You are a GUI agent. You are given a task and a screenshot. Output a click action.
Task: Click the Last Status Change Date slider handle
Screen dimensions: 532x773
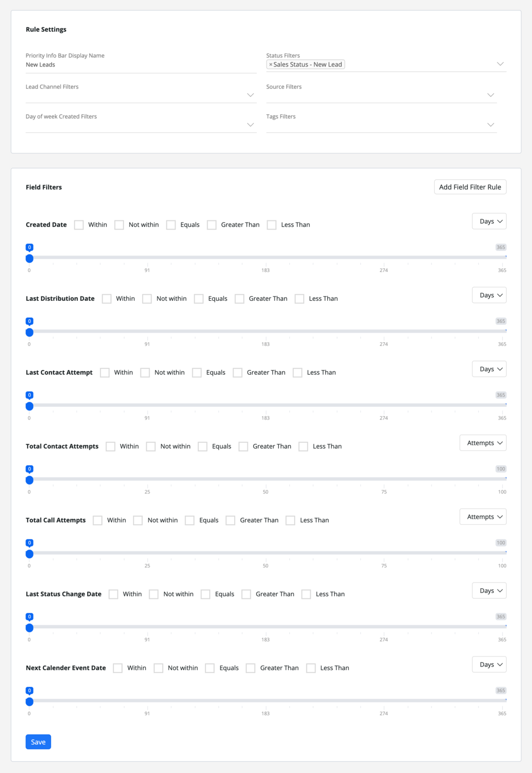(x=30, y=628)
